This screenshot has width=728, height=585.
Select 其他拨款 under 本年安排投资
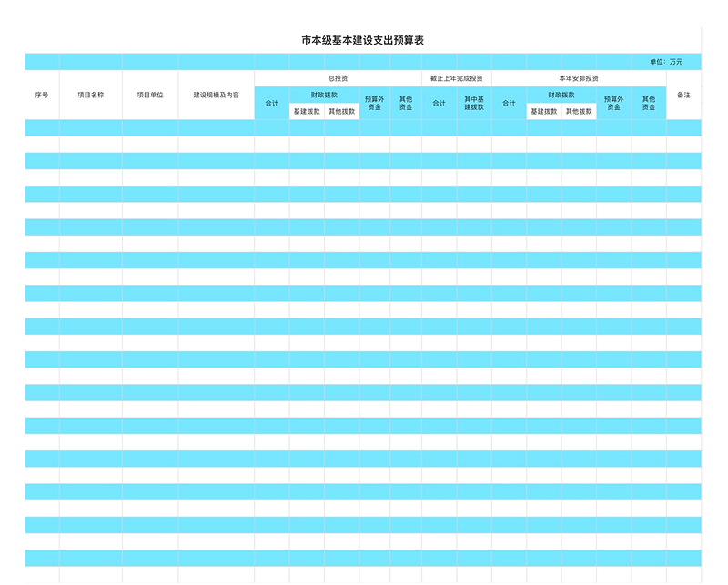[x=579, y=111]
